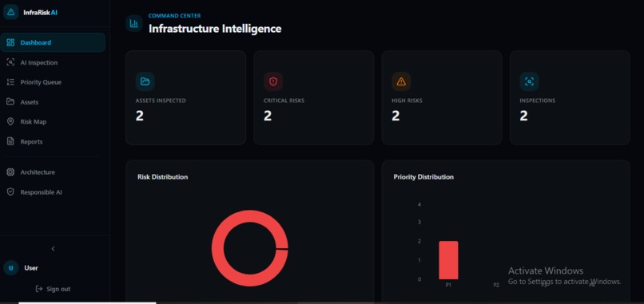Open the Assets section

coord(53,102)
